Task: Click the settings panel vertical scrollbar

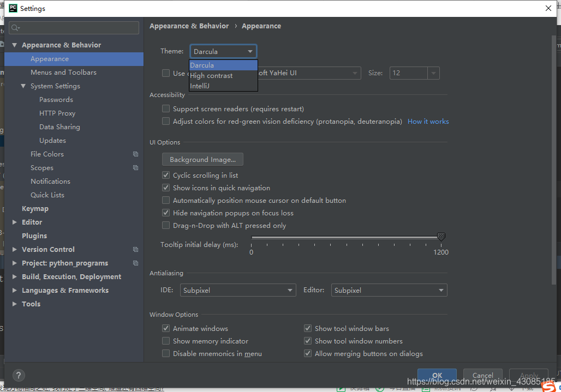Action: pos(553,161)
